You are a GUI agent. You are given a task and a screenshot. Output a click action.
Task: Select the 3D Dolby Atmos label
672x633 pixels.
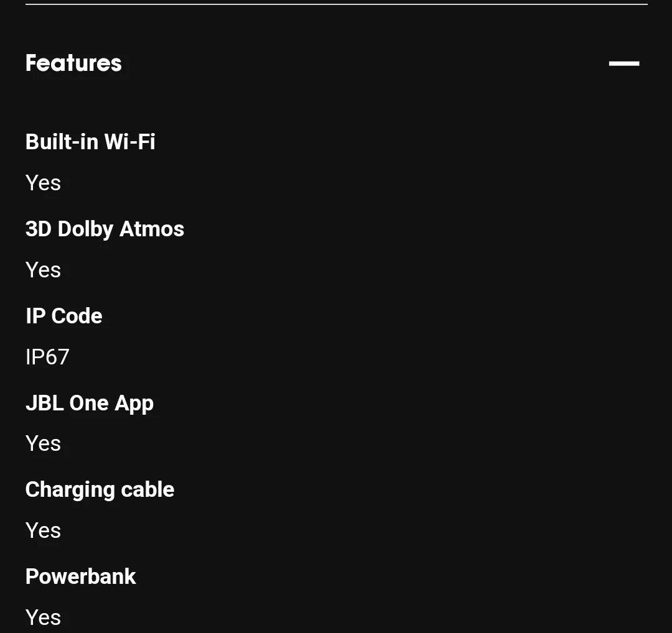(x=105, y=229)
